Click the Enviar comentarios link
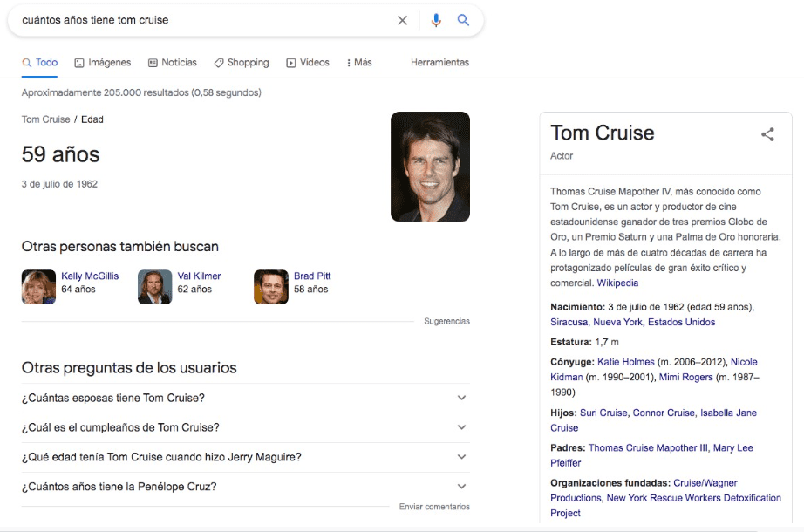 [x=434, y=507]
